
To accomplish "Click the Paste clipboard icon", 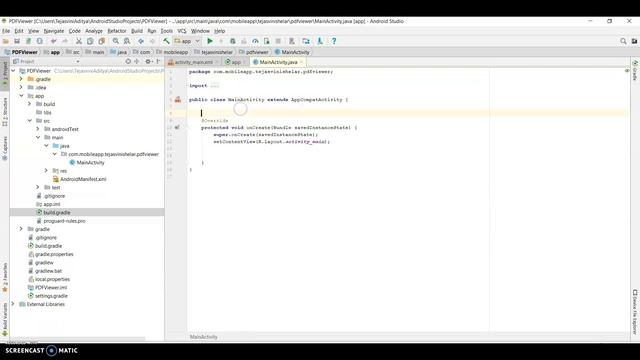I will (x=102, y=41).
